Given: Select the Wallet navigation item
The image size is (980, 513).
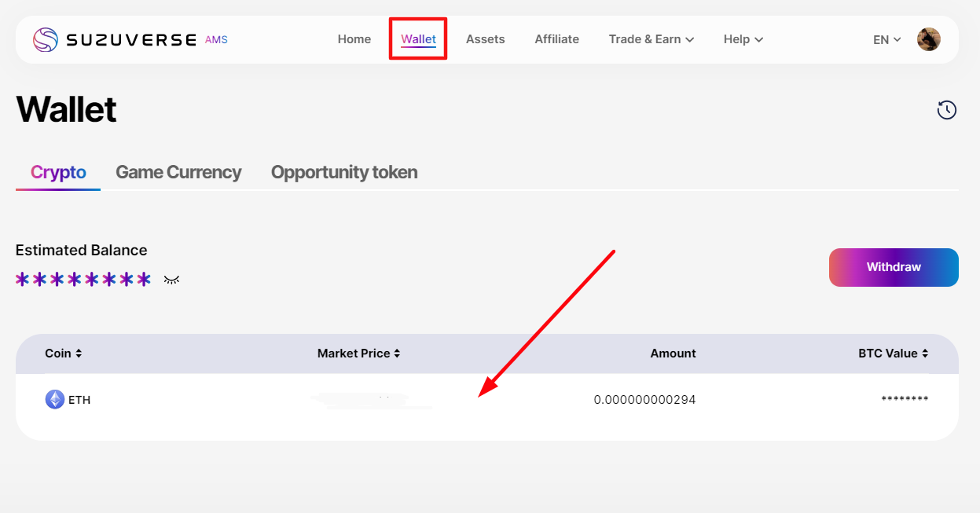Looking at the screenshot, I should (x=418, y=39).
